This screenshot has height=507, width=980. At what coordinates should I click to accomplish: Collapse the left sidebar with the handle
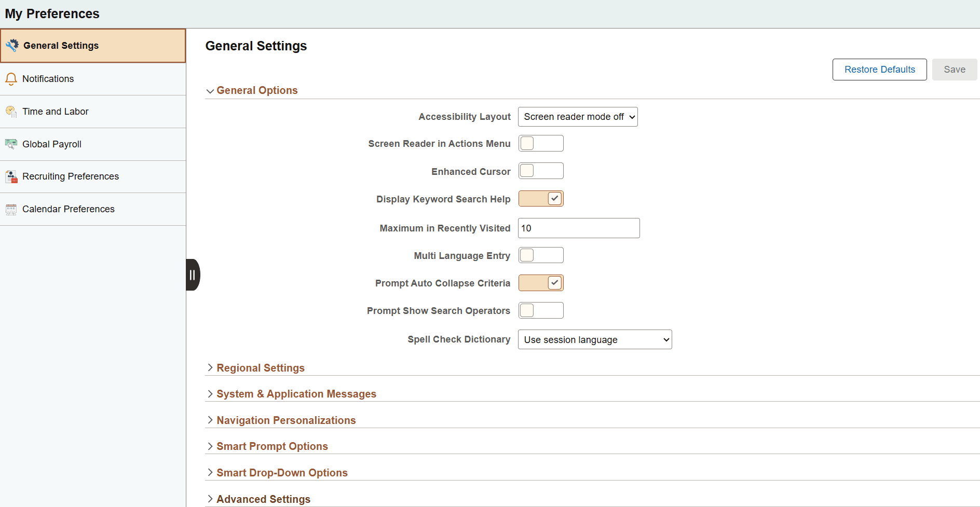pyautogui.click(x=193, y=275)
